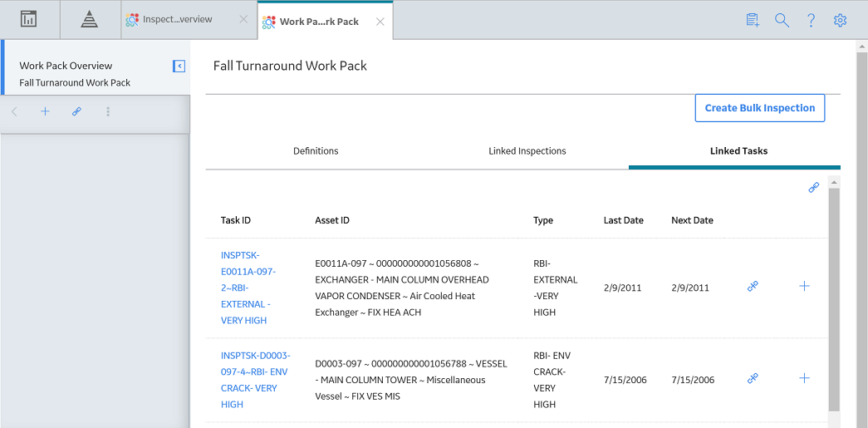Switch to the Definitions tab

pos(316,150)
